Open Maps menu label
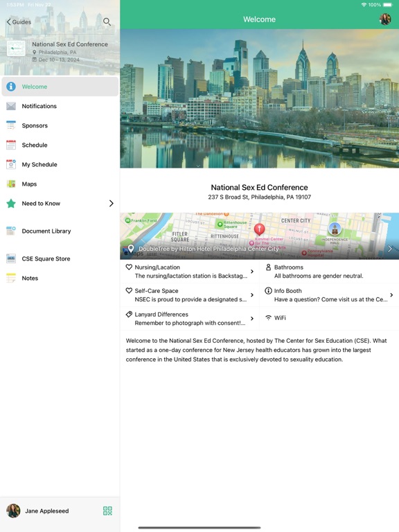Viewport: 399px width, 532px height. tap(29, 184)
